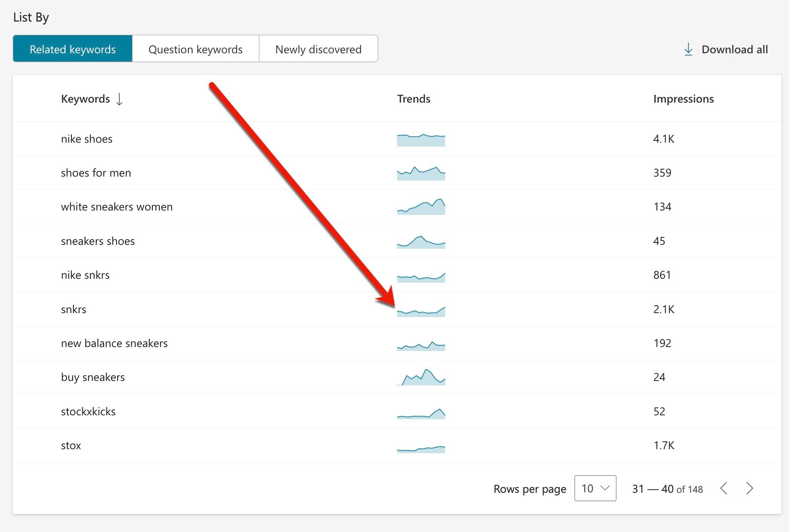Go to previous page with left chevron
Screen dimensions: 789x532
[x=724, y=488]
